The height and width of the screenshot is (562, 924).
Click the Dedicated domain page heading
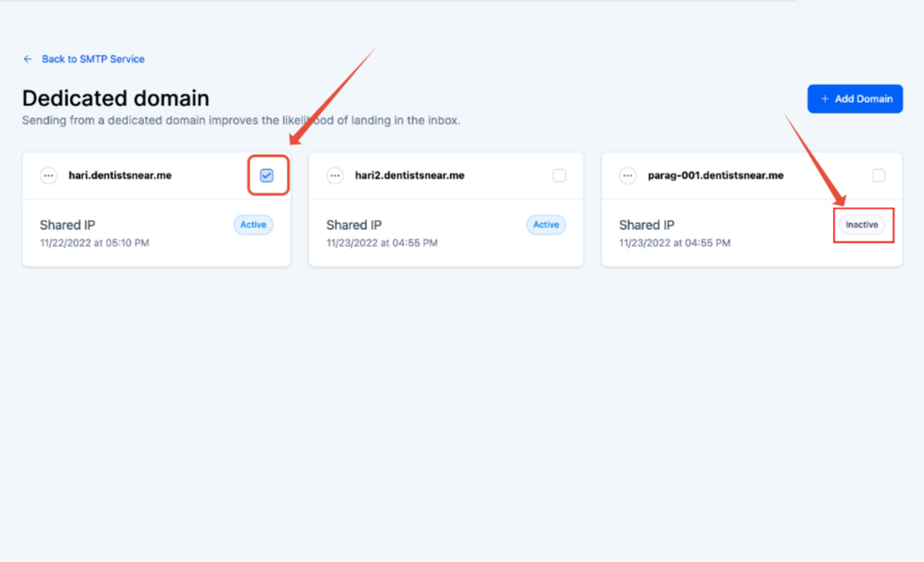pyautogui.click(x=115, y=99)
